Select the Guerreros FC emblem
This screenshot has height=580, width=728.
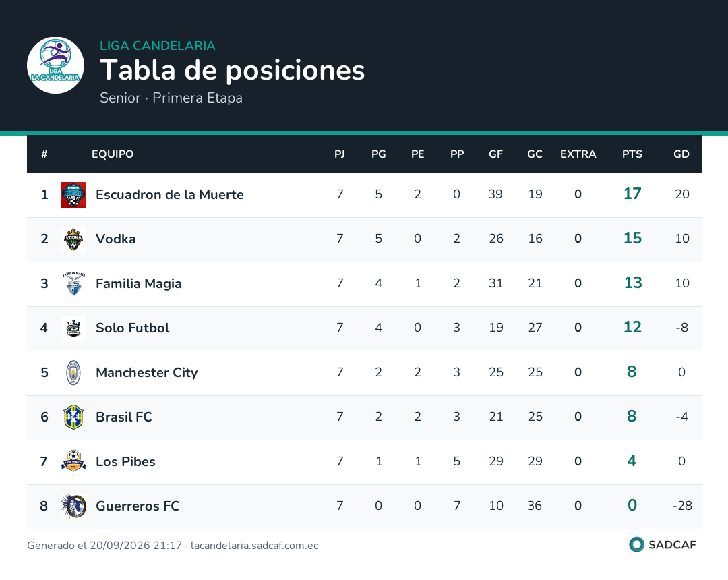(73, 506)
